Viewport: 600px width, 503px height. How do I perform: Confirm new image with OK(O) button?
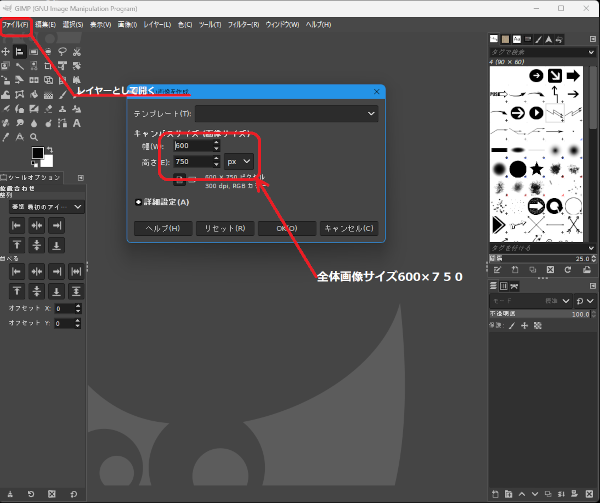point(287,228)
